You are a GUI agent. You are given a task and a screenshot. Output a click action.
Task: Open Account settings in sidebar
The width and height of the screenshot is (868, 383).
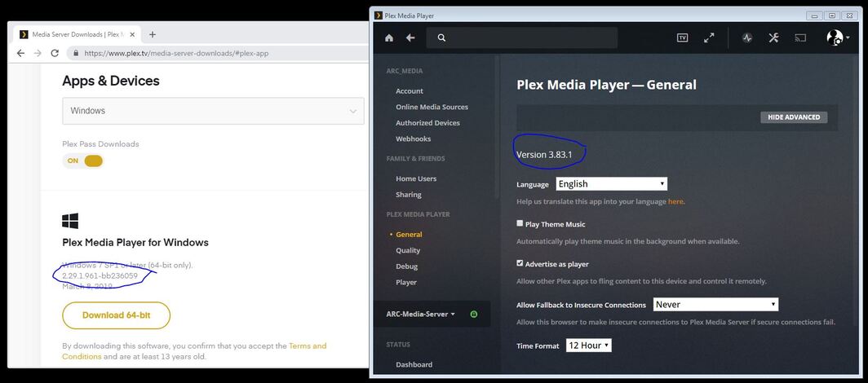(409, 91)
